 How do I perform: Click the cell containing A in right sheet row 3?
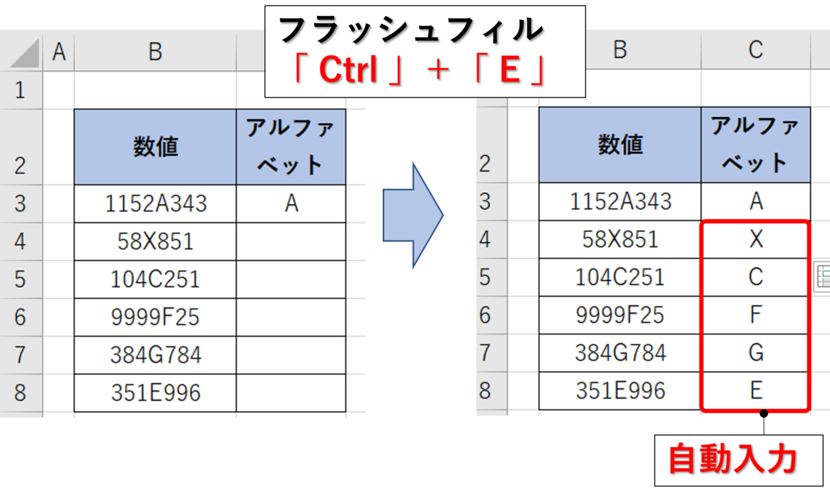pyautogui.click(x=756, y=201)
